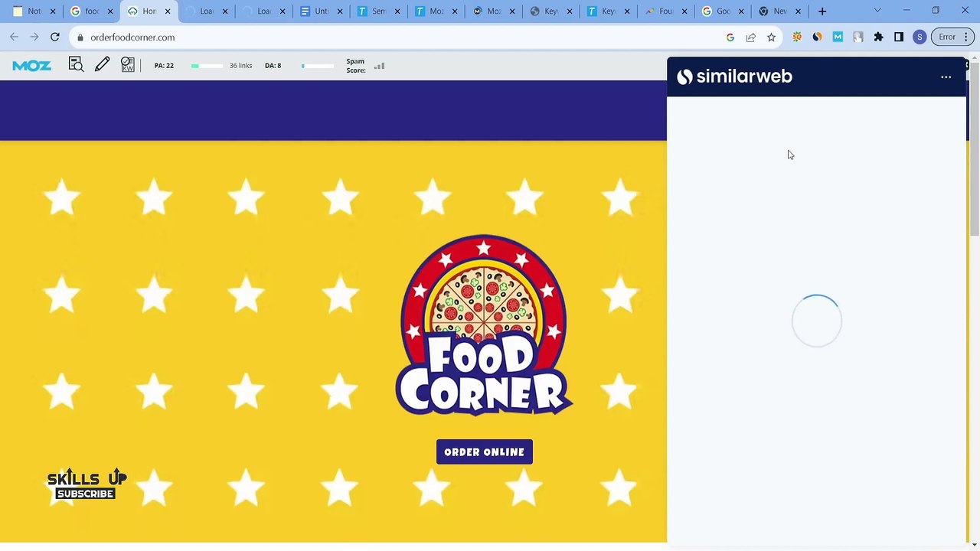Open the Chrome profile avatar S
The height and width of the screenshot is (551, 980).
click(920, 37)
